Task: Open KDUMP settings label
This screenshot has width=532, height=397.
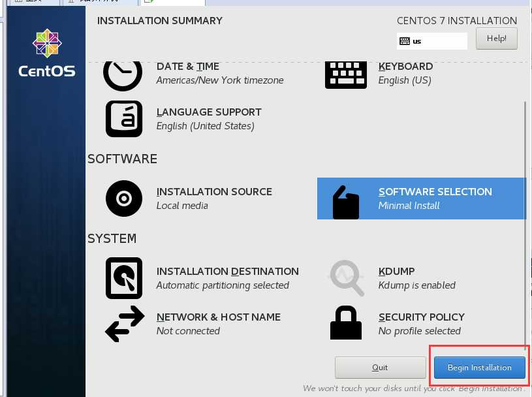Action: (396, 272)
